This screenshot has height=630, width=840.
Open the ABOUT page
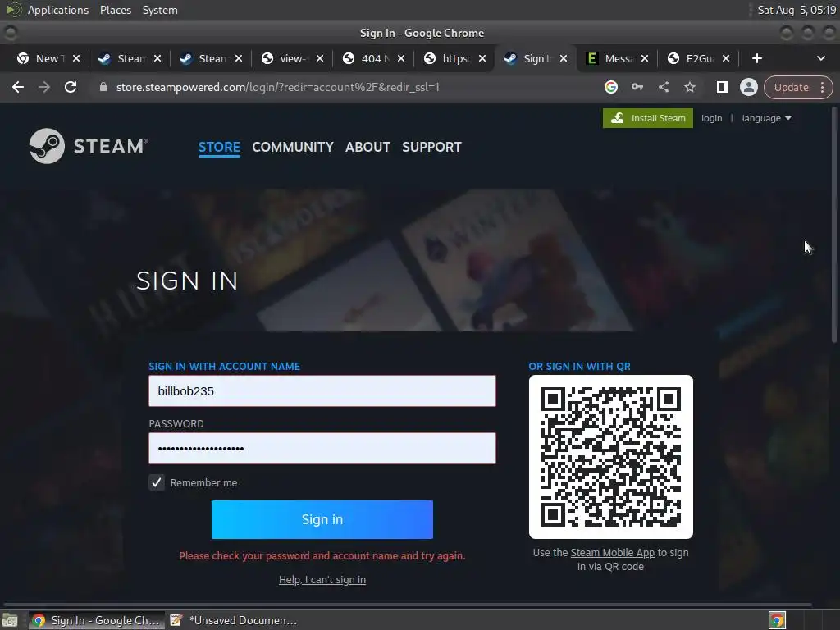pyautogui.click(x=367, y=148)
